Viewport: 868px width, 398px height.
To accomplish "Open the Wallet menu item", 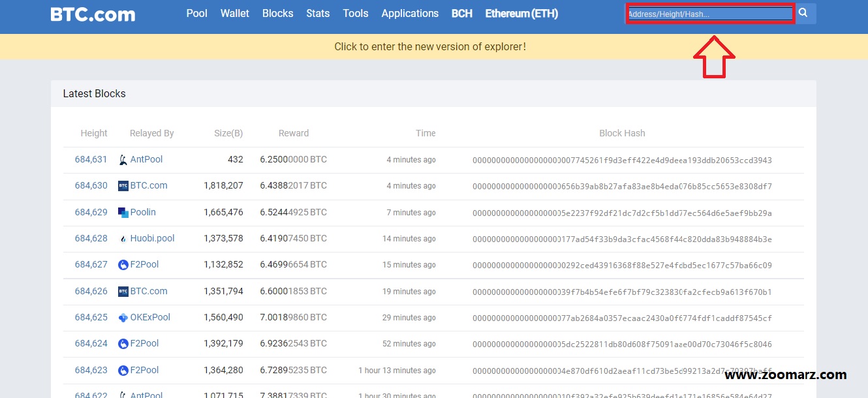I will coord(235,13).
